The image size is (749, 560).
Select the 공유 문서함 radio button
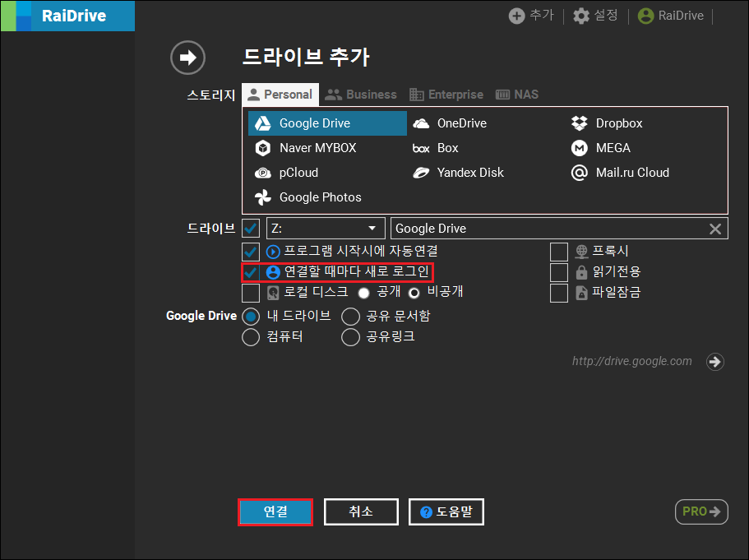coord(350,317)
